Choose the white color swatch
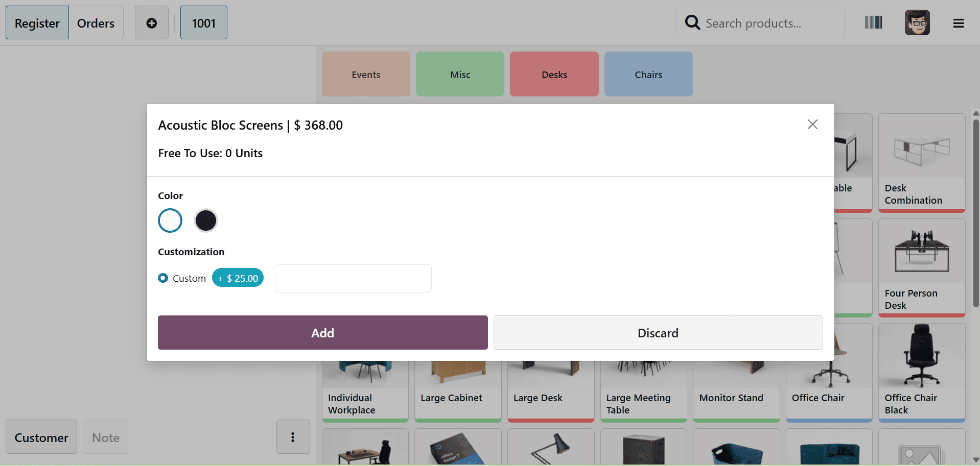Viewport: 980px width, 466px height. point(170,220)
